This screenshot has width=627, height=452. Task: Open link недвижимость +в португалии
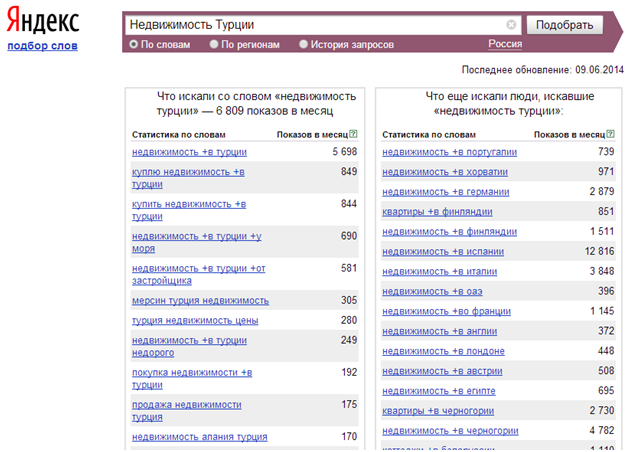(449, 152)
